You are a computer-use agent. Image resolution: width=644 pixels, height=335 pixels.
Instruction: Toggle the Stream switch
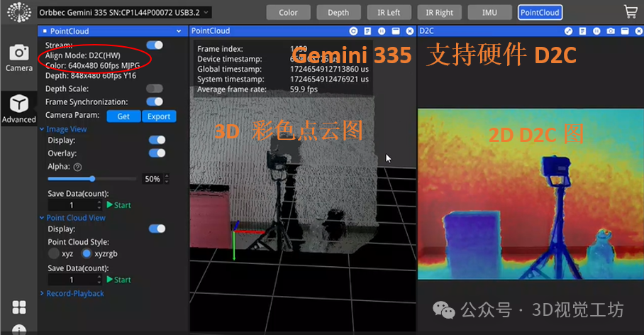coord(155,45)
